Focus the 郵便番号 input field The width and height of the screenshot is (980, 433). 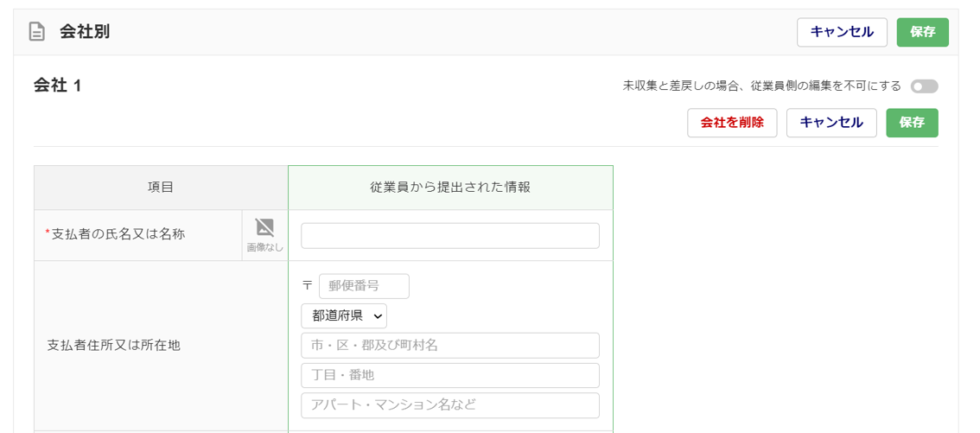(x=365, y=286)
